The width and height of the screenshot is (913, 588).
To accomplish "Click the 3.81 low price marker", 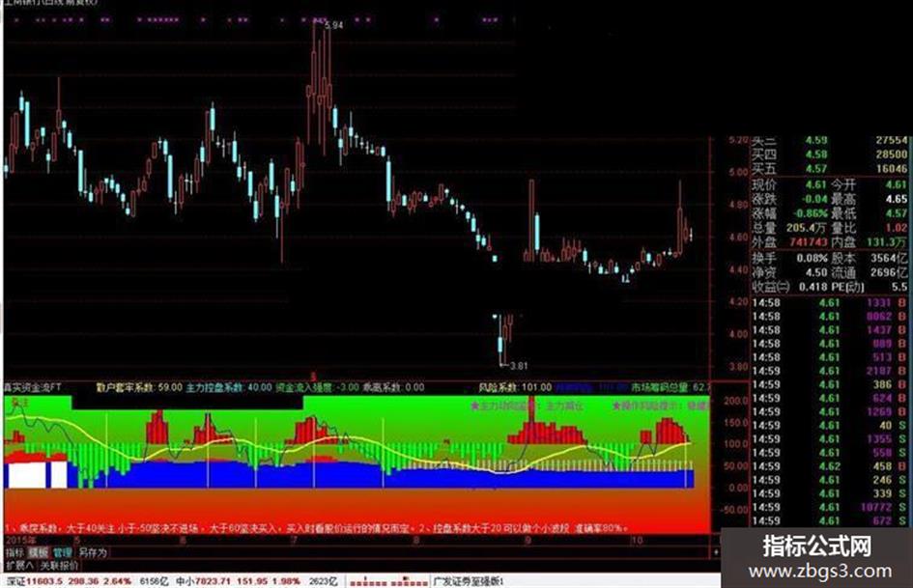I will click(x=518, y=366).
